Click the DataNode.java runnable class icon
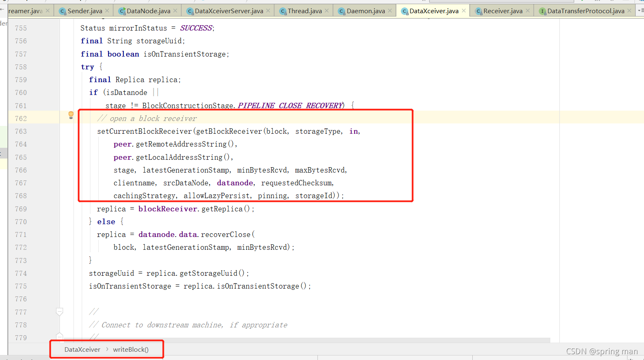644x360 pixels. [x=122, y=11]
